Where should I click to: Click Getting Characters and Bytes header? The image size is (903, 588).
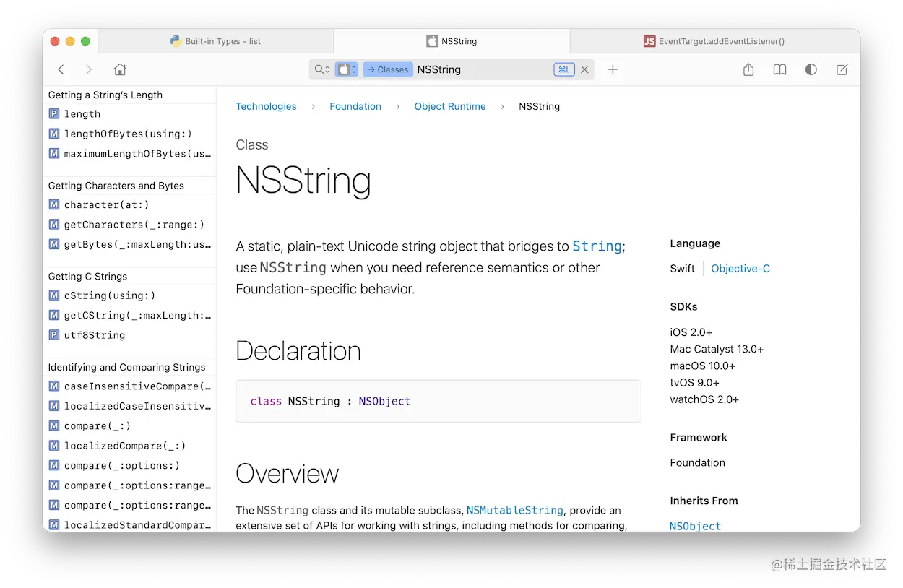pos(116,186)
